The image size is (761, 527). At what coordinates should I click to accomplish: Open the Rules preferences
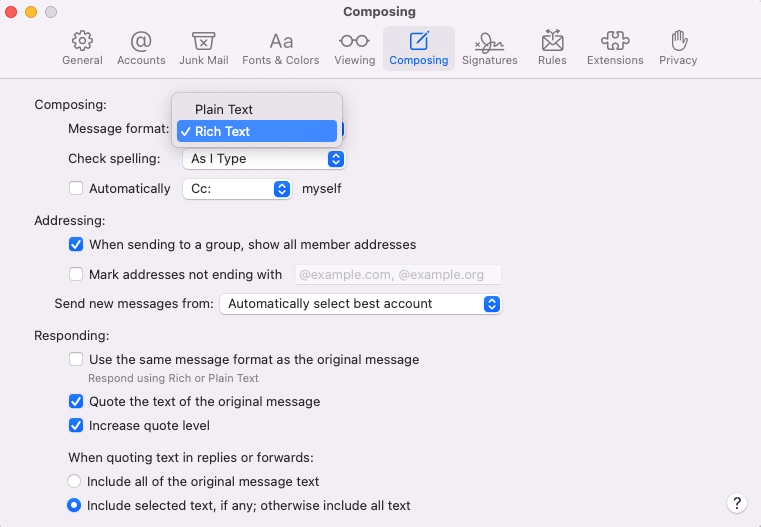552,48
